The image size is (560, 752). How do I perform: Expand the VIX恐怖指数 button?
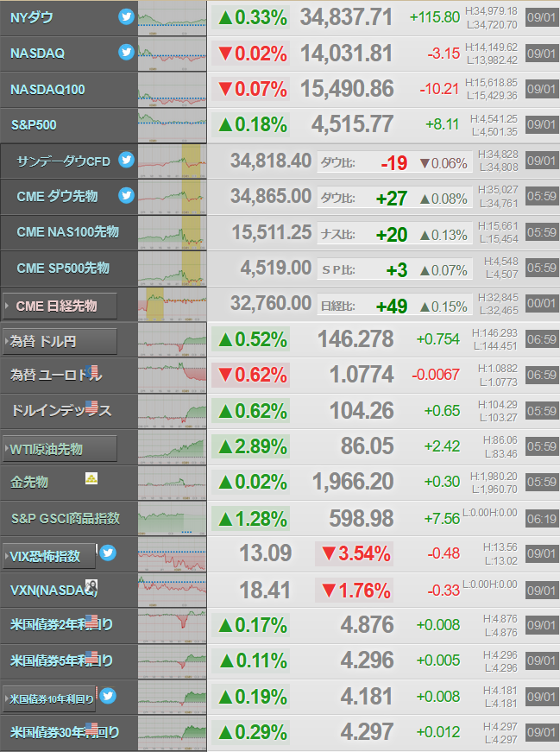[49, 556]
